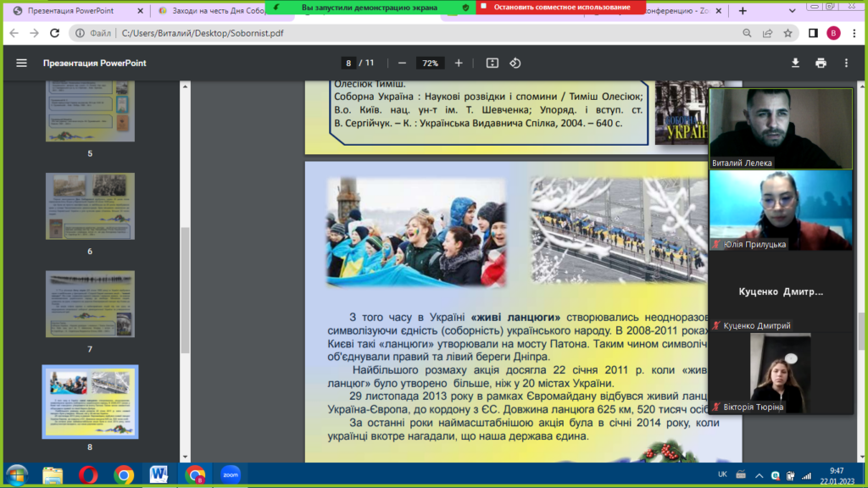Bookmark this page with the star icon

787,34
